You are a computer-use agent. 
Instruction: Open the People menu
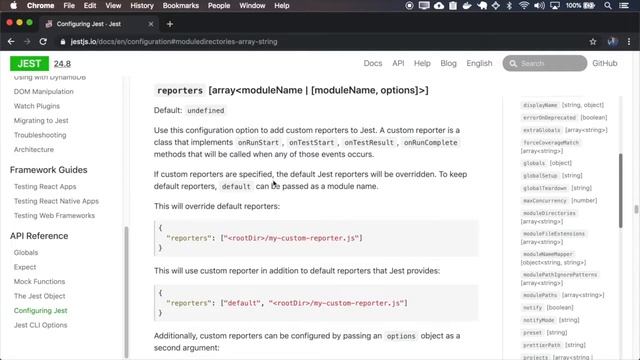pyautogui.click(x=219, y=6)
